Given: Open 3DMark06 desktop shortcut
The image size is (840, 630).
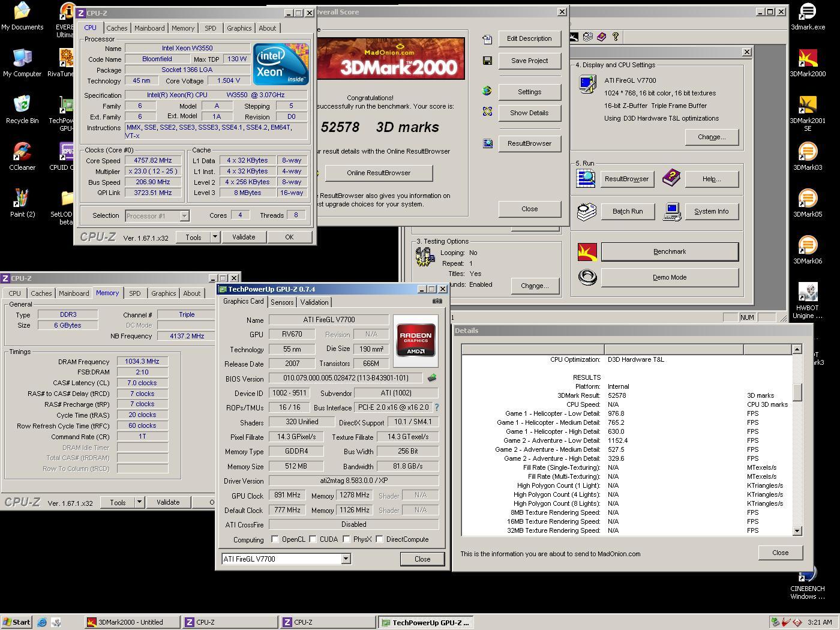Looking at the screenshot, I should [x=808, y=250].
